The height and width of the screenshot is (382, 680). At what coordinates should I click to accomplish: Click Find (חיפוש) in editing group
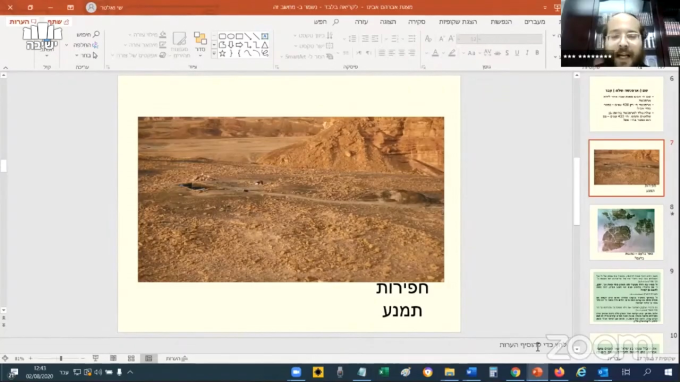88,34
